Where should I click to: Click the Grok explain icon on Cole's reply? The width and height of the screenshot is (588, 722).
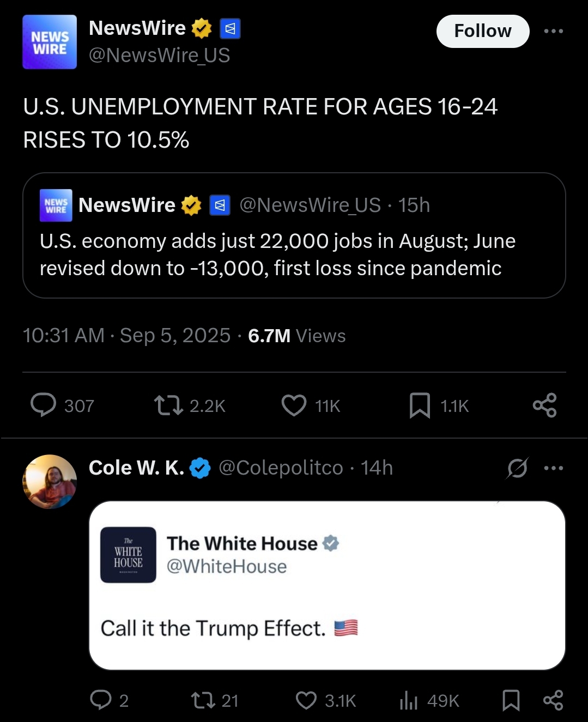point(517,468)
